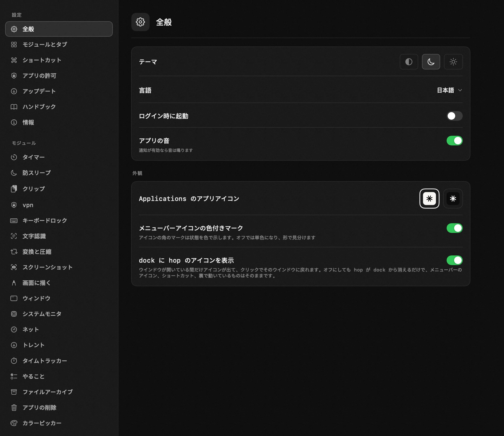The image size is (504, 436).
Task: Click the システムモニタ chip icon
Action: tap(14, 314)
